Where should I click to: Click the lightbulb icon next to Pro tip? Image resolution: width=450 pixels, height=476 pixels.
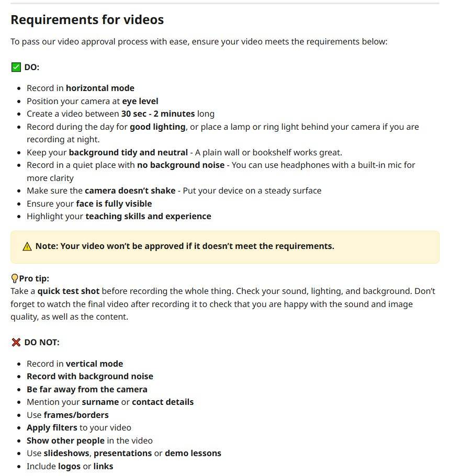point(14,278)
